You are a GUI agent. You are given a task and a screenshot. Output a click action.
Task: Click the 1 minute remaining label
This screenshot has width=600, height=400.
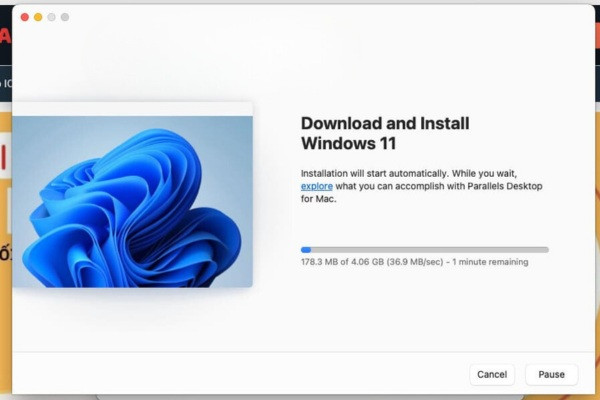coord(490,262)
